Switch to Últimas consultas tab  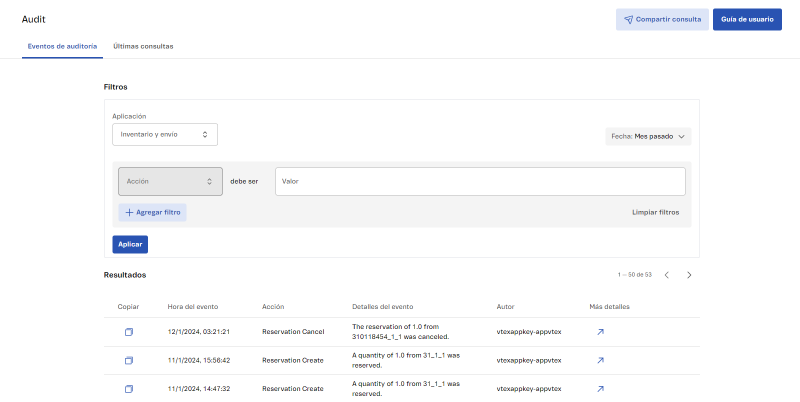tap(143, 46)
